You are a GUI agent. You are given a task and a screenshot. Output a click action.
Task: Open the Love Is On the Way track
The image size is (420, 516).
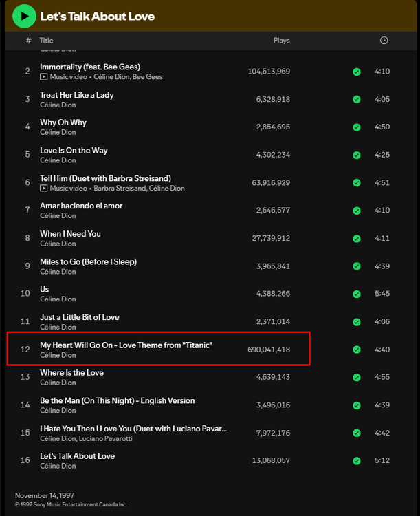(x=74, y=151)
